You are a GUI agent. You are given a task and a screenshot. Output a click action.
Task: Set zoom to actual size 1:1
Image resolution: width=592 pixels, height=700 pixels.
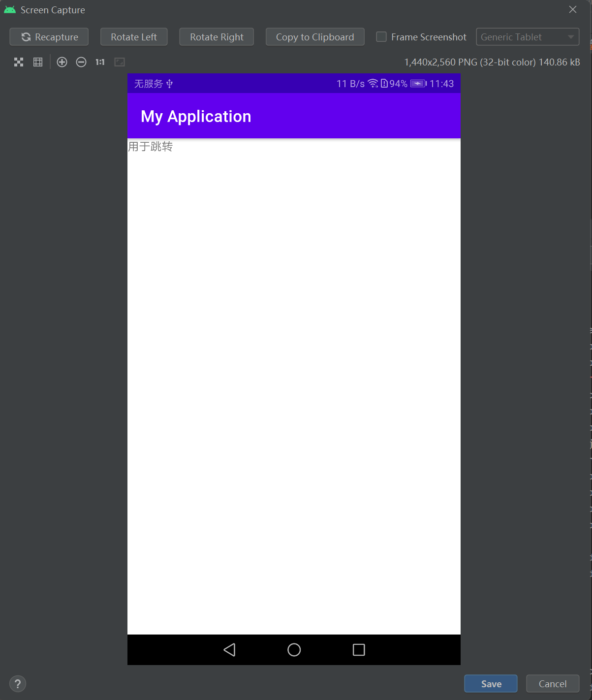tap(100, 62)
